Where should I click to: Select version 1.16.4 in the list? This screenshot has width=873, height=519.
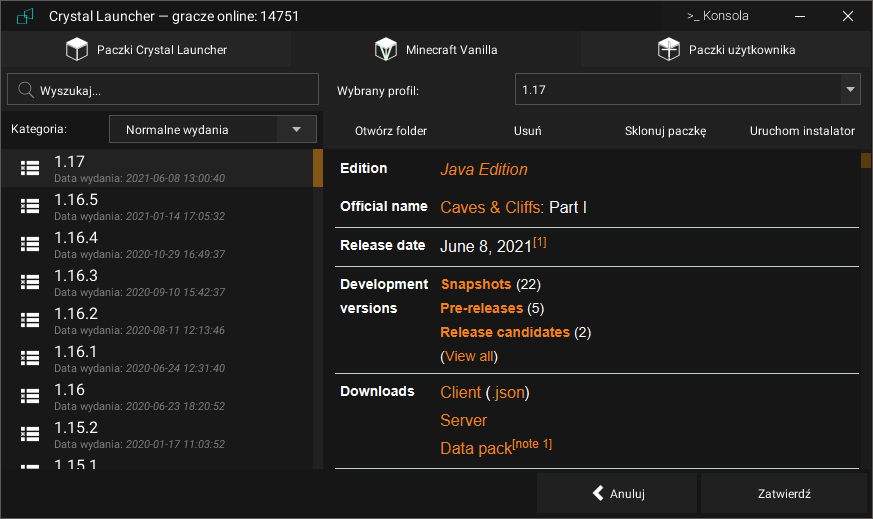(156, 244)
